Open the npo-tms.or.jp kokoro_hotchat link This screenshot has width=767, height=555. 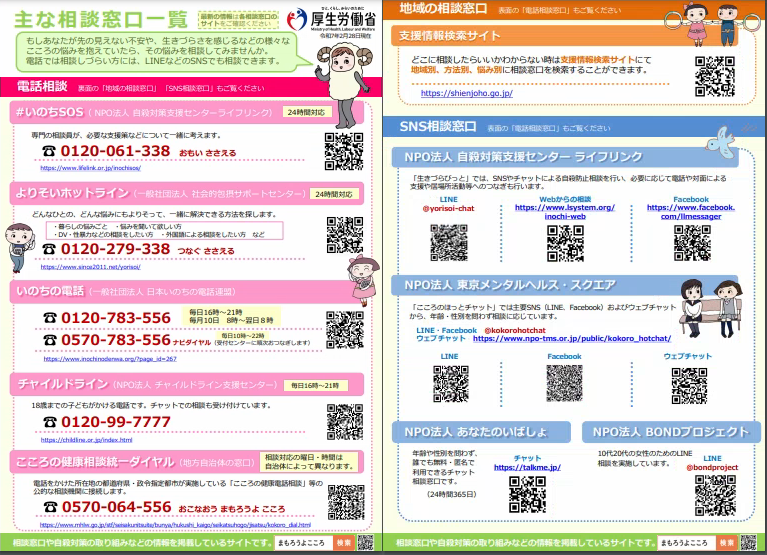(x=572, y=338)
